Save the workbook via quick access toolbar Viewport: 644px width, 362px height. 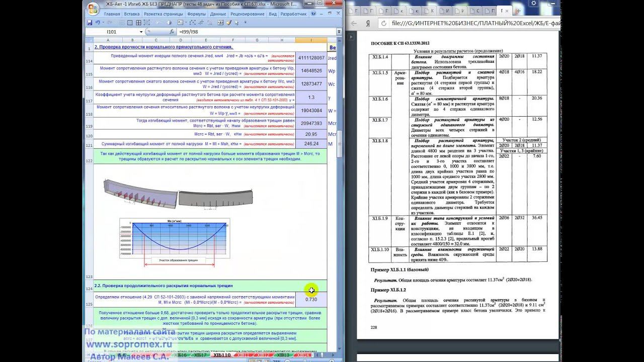90,23
